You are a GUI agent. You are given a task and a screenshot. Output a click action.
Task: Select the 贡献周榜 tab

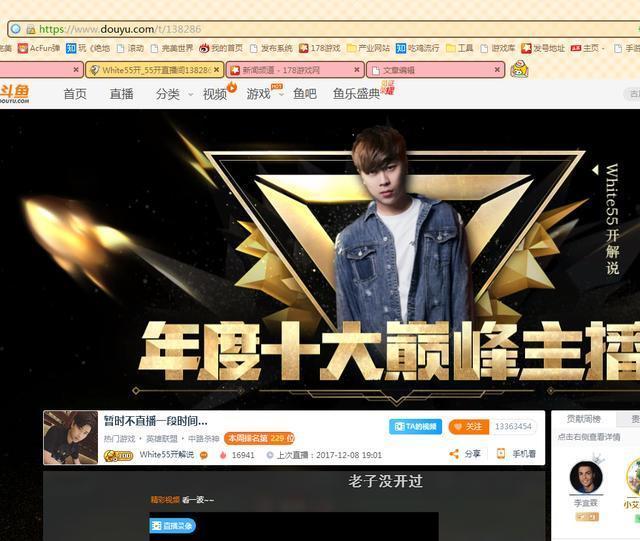coord(583,419)
